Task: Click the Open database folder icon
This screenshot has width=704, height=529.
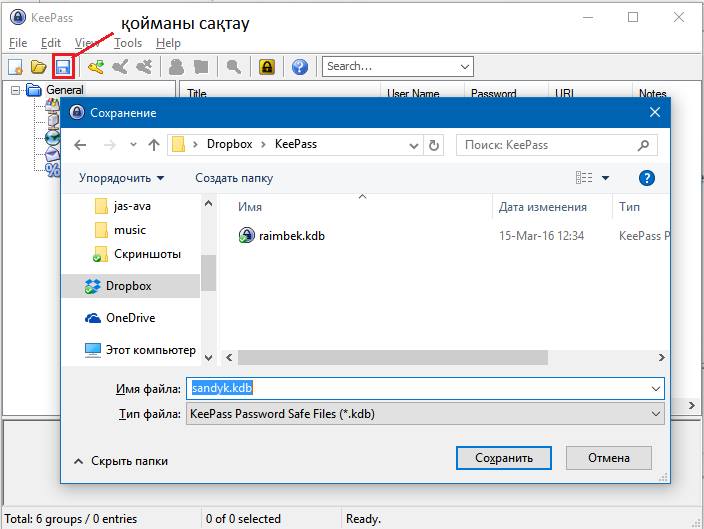Action: pos(39,67)
